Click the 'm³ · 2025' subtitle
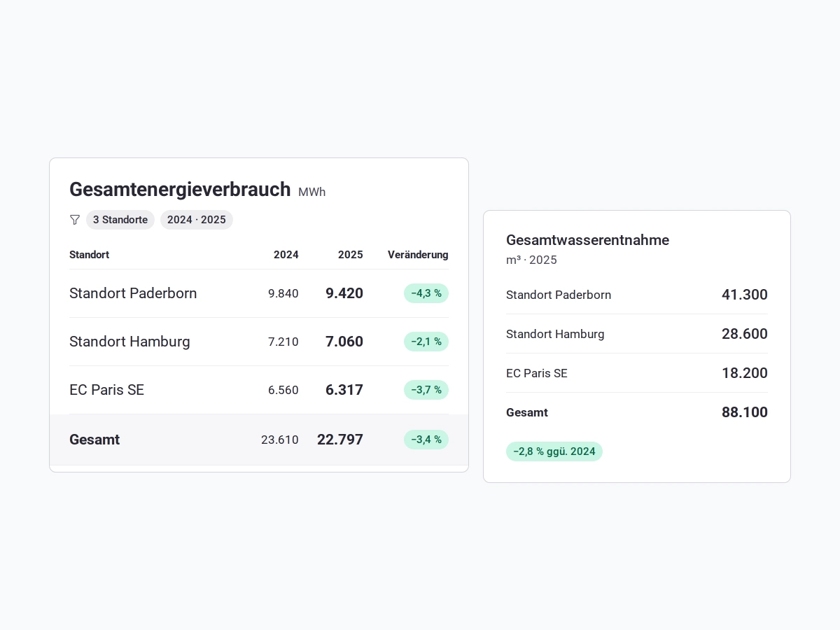The height and width of the screenshot is (630, 840). (531, 260)
